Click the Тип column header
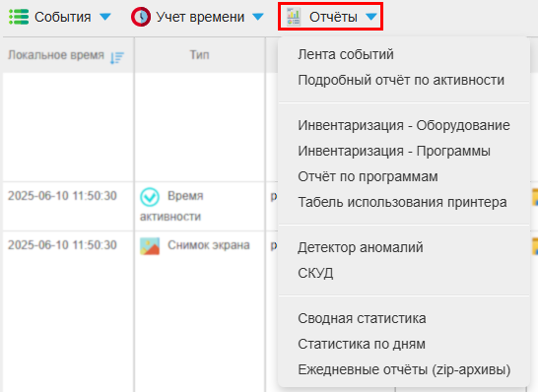This screenshot has height=392, width=538. (199, 55)
